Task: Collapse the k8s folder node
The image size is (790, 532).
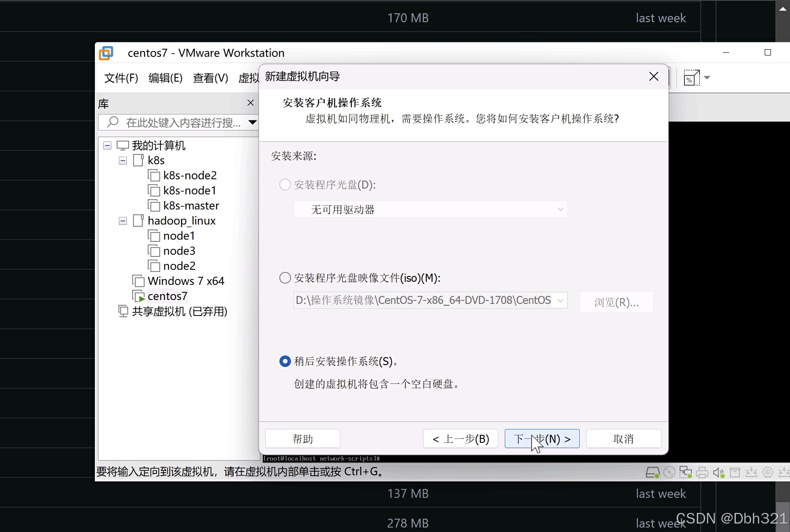Action: pos(123,161)
